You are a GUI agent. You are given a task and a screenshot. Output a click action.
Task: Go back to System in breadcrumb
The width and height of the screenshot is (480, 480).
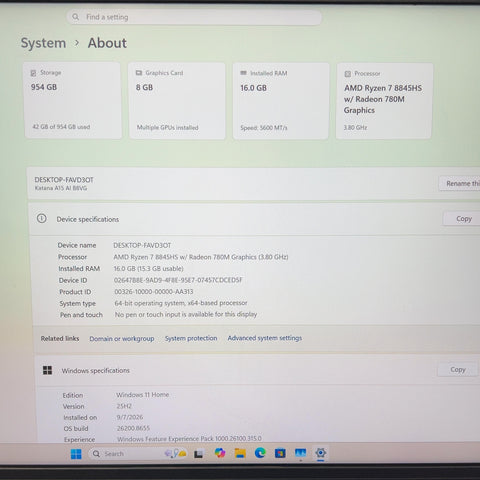[43, 43]
